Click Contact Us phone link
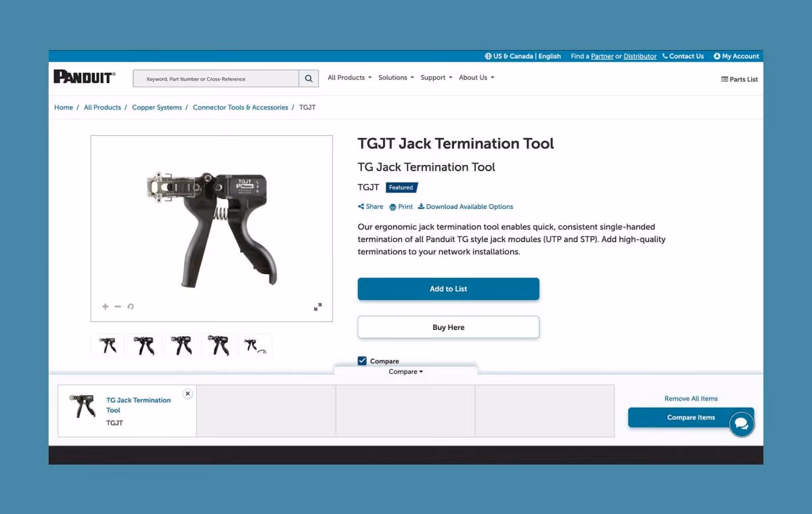 [683, 56]
